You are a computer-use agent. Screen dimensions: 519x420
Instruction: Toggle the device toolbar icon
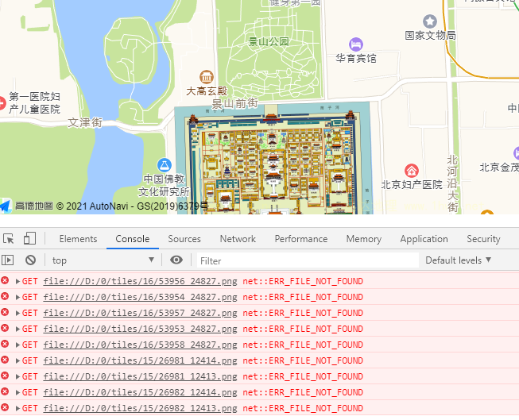pyautogui.click(x=29, y=238)
